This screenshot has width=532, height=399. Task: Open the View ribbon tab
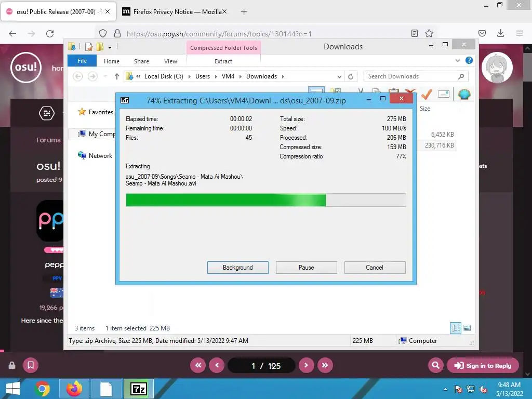tap(170, 61)
